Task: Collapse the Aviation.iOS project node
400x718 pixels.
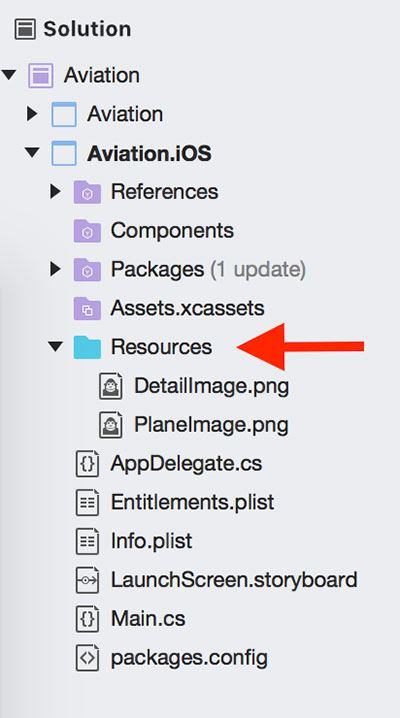Action: click(x=32, y=152)
